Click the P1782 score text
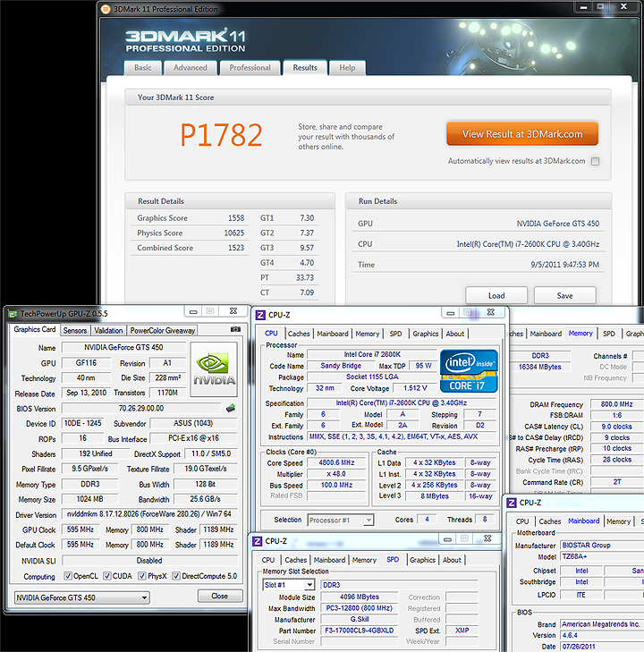644x652 pixels. [x=221, y=135]
